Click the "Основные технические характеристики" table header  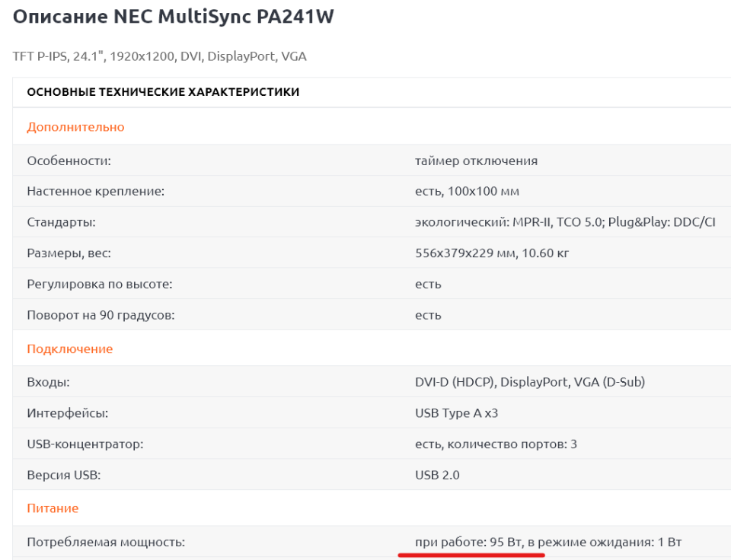coord(163,92)
